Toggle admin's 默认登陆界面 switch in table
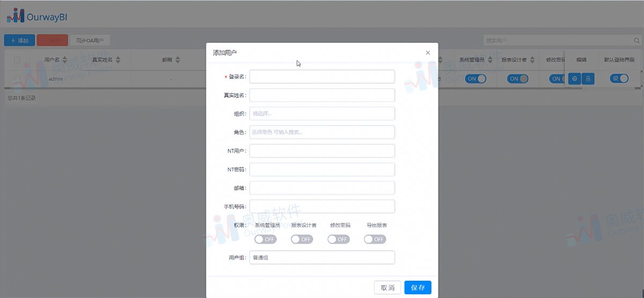This screenshot has height=298, width=644. pos(619,78)
